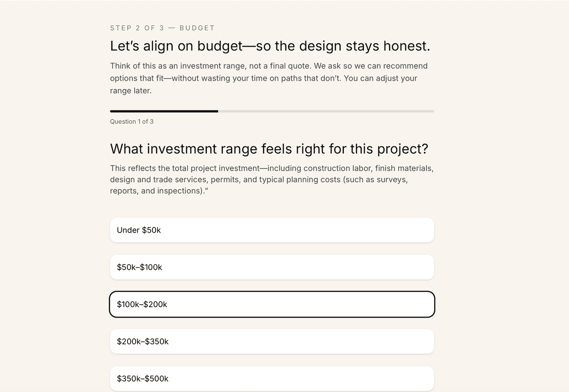569x392 pixels.
Task: Click the investment range question title
Action: tap(269, 149)
